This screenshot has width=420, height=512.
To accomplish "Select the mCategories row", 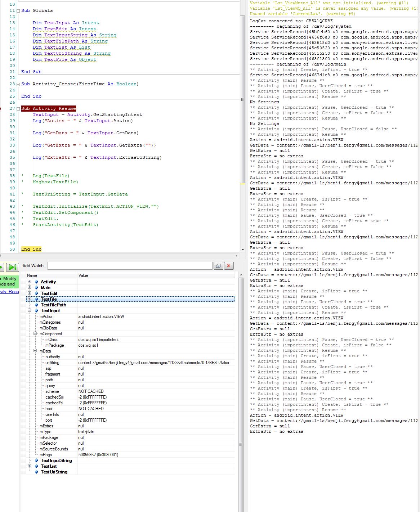I will pyautogui.click(x=130, y=322).
